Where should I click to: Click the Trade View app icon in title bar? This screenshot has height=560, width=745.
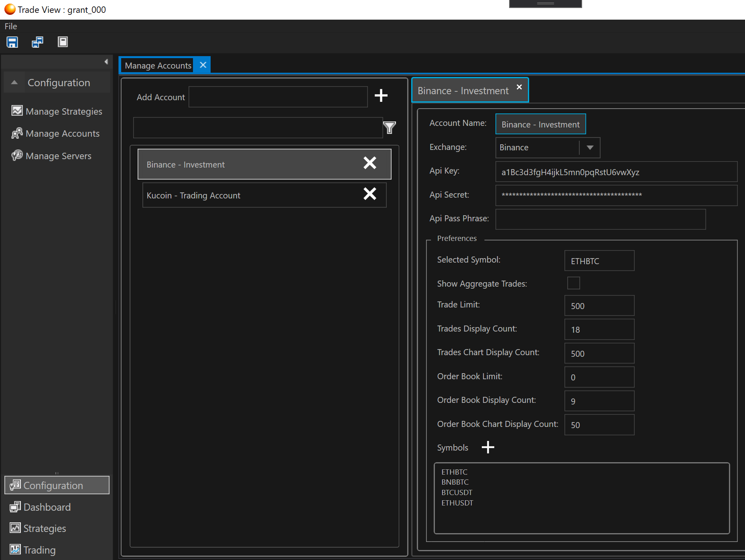[10, 9]
